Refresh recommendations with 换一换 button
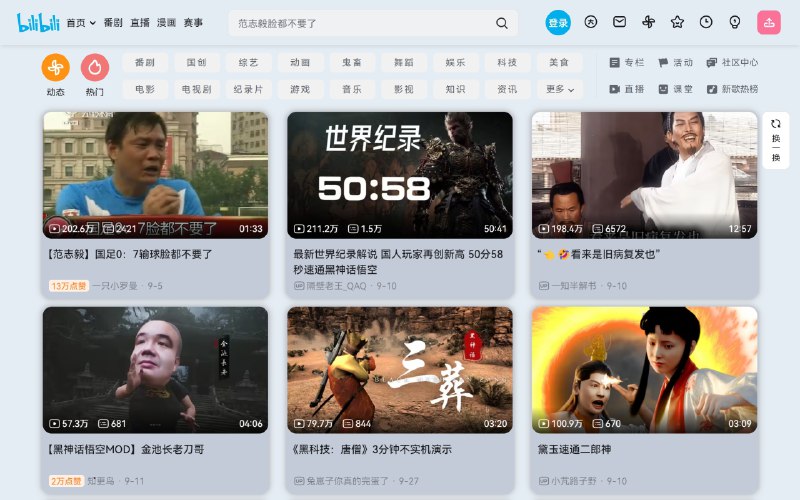Viewport: 800px width, 500px height. click(x=776, y=138)
